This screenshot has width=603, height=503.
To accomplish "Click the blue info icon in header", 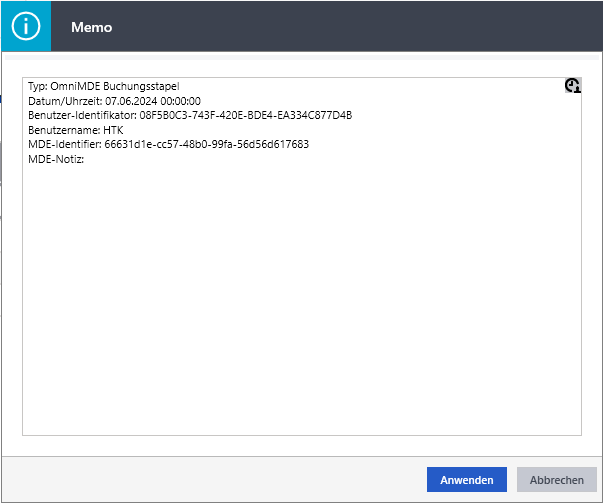I will 26,26.
